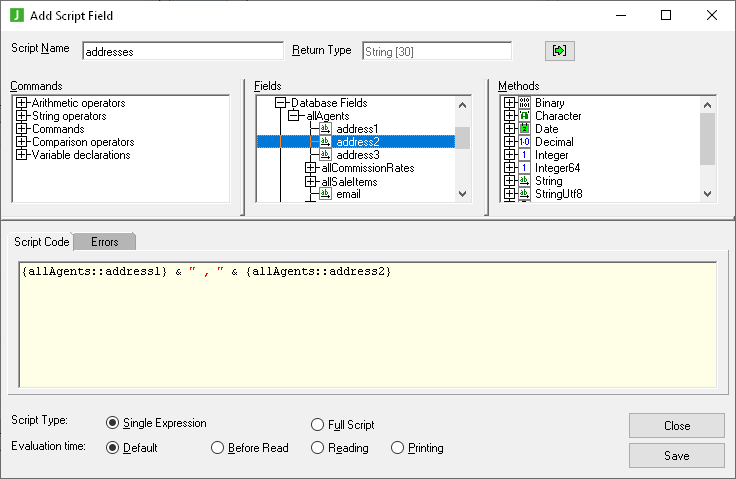The height and width of the screenshot is (479, 736).
Task: Set evaluation time to Printing
Action: click(x=398, y=448)
